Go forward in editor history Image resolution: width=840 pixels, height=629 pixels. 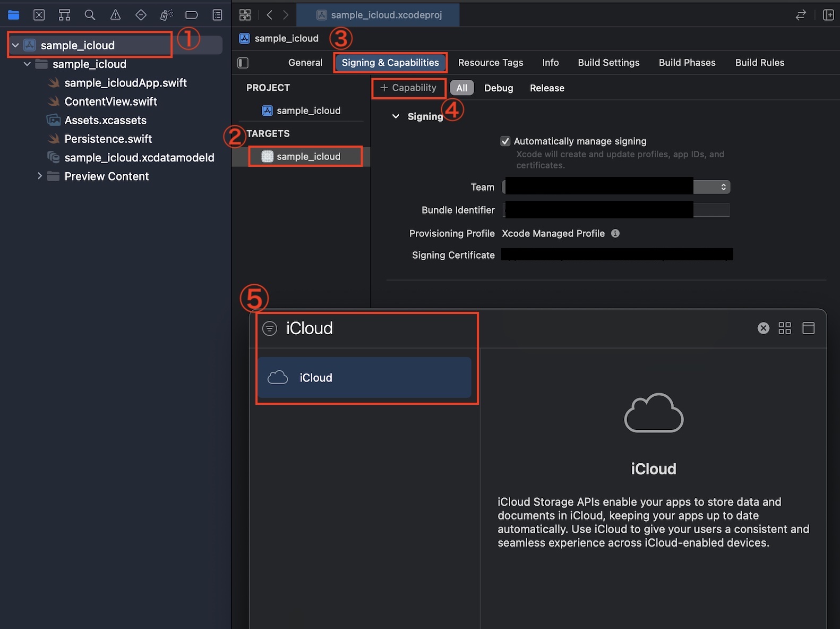286,15
